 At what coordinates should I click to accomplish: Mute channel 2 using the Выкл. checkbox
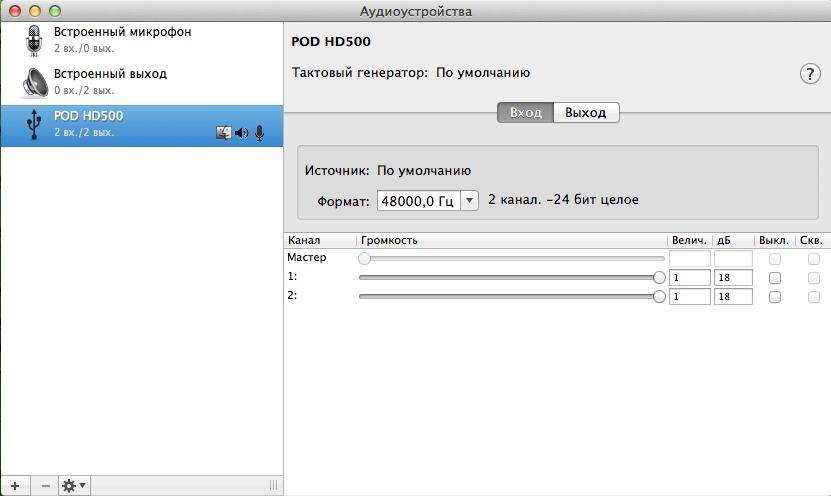coord(774,297)
